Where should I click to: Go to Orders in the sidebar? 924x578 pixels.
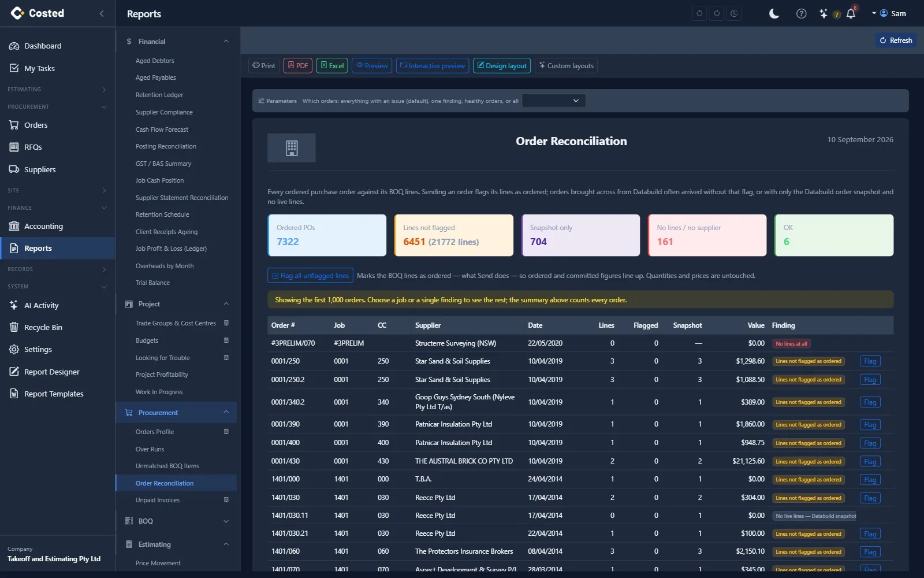pyautogui.click(x=58, y=125)
